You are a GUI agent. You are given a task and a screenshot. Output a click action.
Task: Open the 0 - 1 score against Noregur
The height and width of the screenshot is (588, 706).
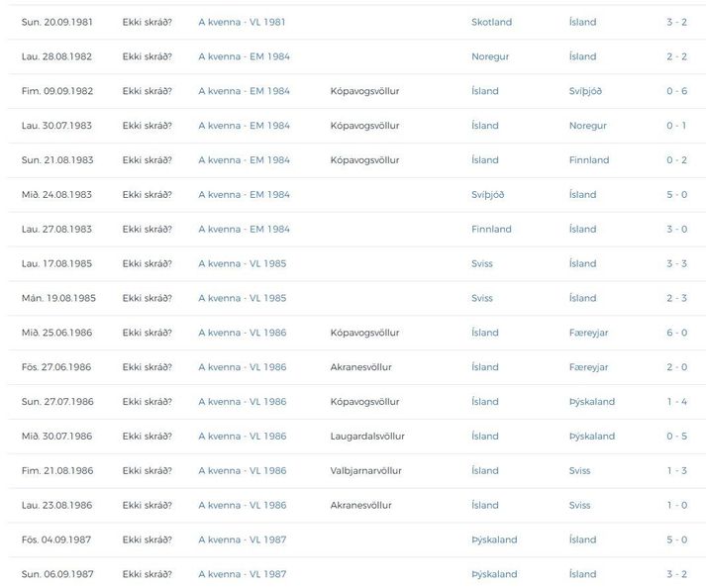pyautogui.click(x=676, y=126)
